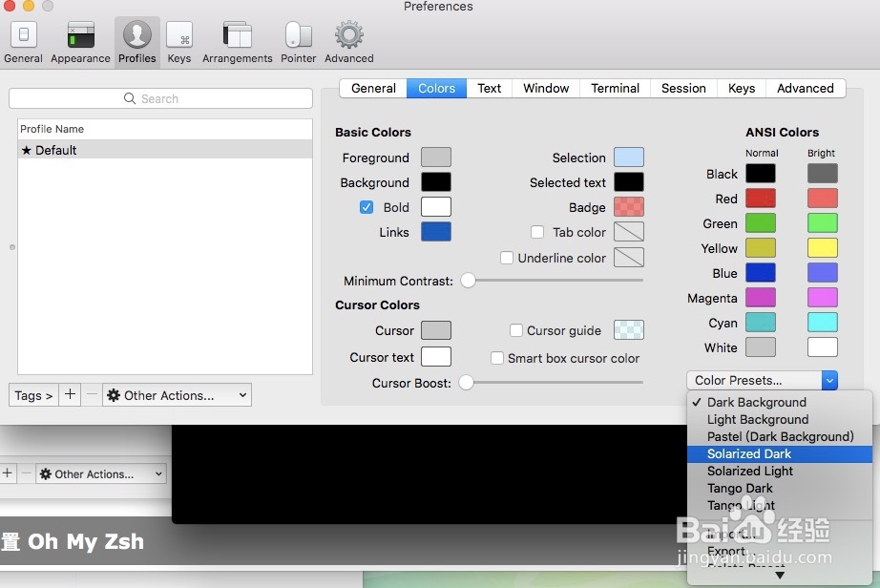Click the Cursor text color swatch
Viewport: 880px width, 588px height.
[x=436, y=357]
